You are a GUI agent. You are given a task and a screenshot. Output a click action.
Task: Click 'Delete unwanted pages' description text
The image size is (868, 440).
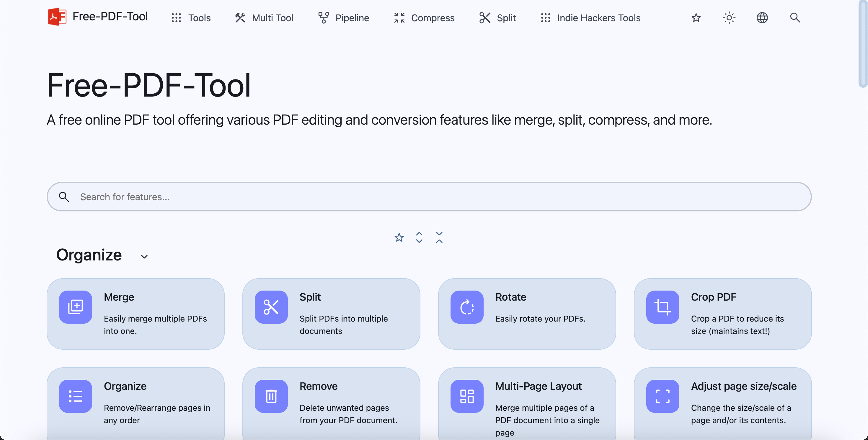pos(348,414)
